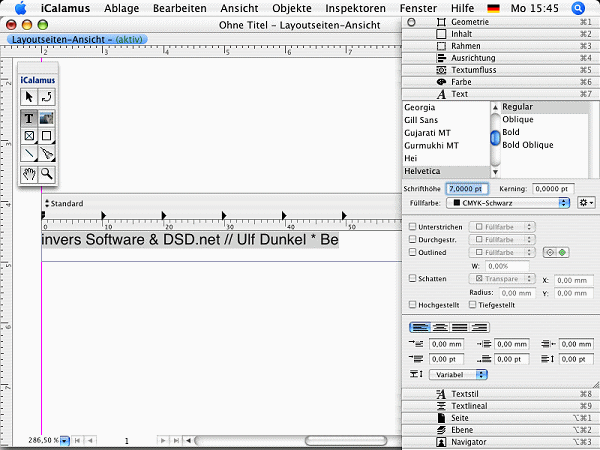Expand the Rahmen inspector
Viewport: 600px width, 450px height.
501,46
